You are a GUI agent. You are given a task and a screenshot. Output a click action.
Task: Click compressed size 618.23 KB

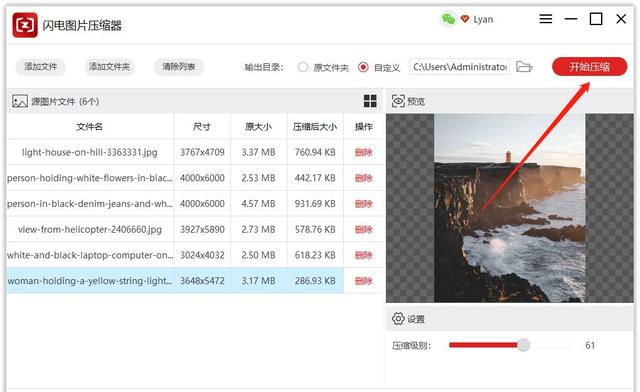pyautogui.click(x=315, y=255)
